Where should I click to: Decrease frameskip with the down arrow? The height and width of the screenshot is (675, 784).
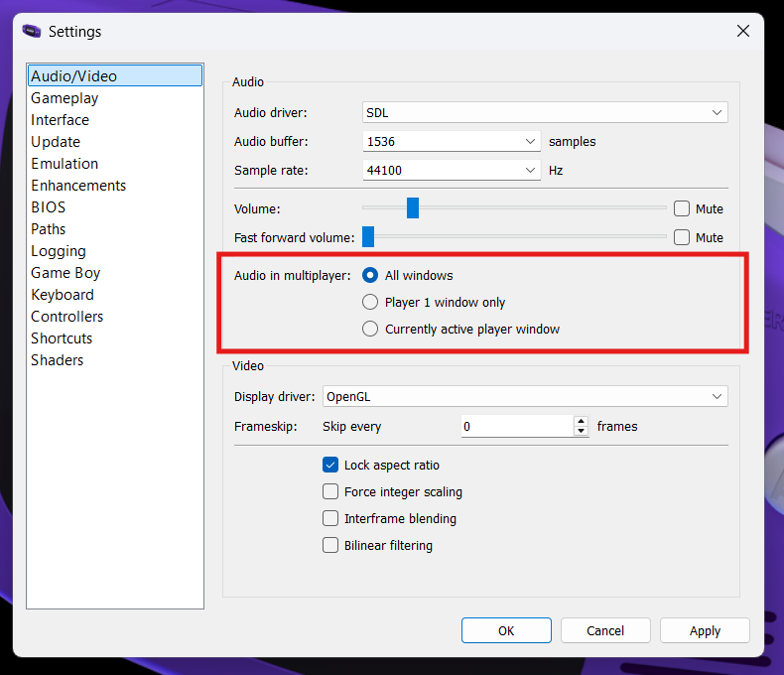coord(581,432)
